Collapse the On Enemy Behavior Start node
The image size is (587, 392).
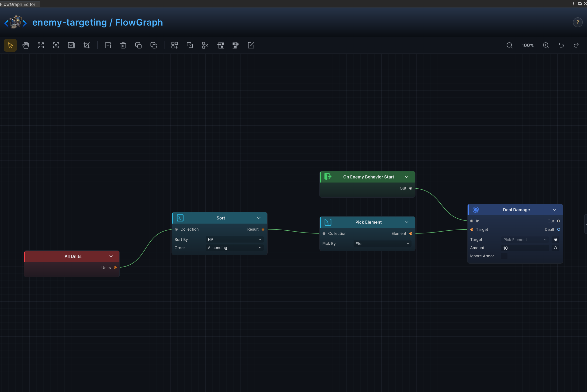click(x=407, y=177)
